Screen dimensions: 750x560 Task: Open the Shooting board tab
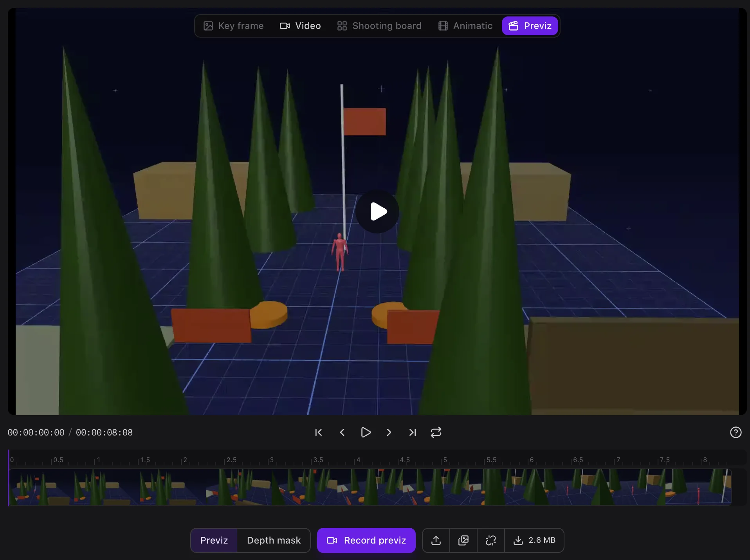[379, 26]
